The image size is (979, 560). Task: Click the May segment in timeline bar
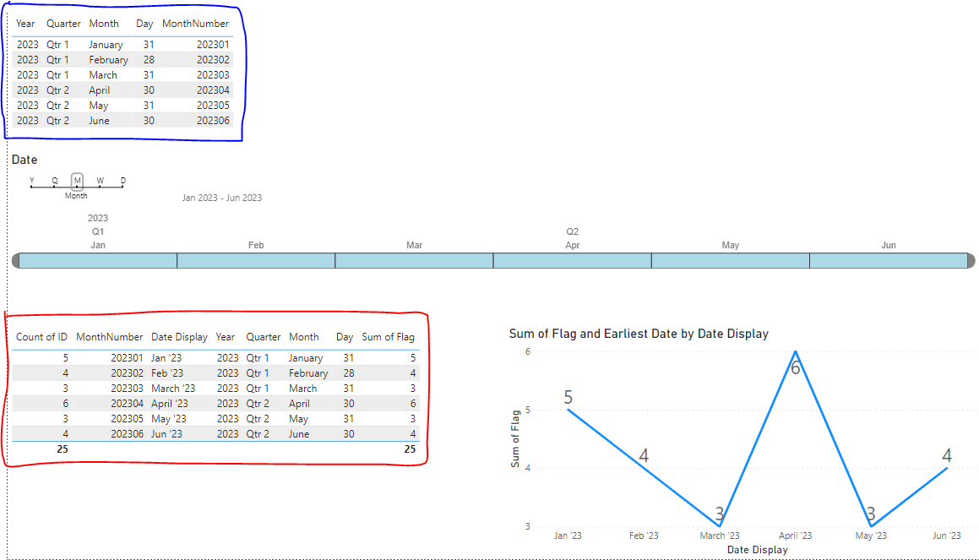coord(731,260)
